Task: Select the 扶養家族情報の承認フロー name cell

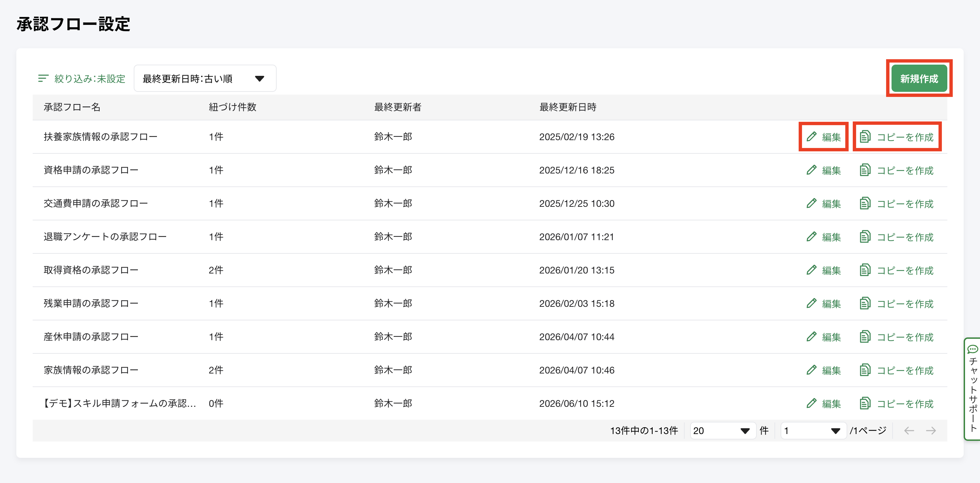Action: click(100, 136)
